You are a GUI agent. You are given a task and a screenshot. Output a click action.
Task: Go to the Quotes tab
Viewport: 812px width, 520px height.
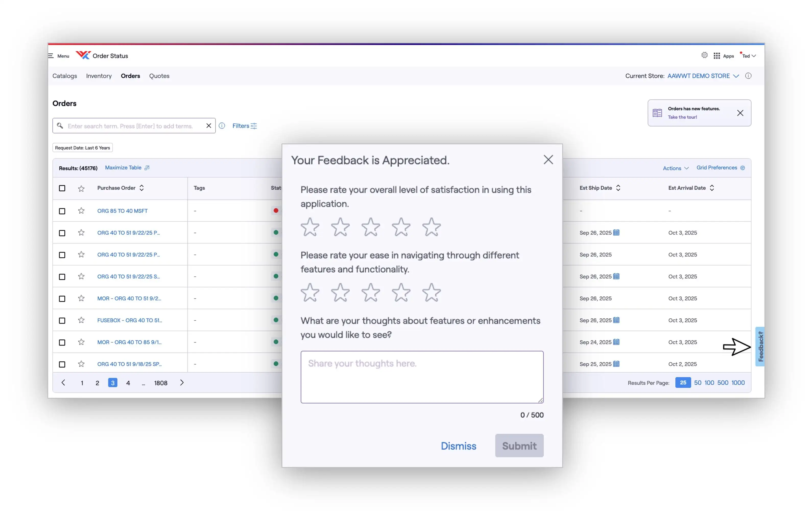point(159,76)
